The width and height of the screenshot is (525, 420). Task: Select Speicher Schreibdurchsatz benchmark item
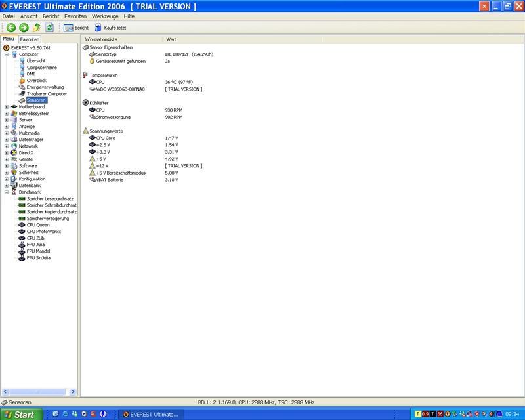click(52, 205)
